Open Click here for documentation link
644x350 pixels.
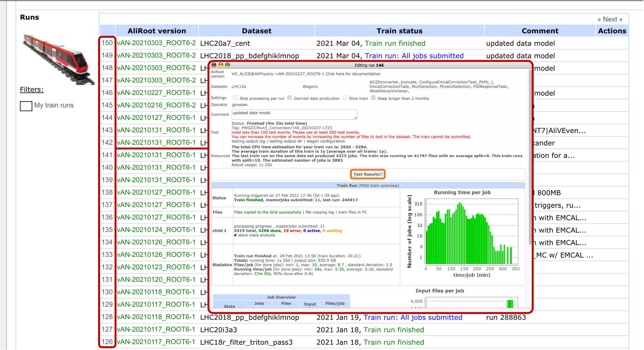point(353,74)
